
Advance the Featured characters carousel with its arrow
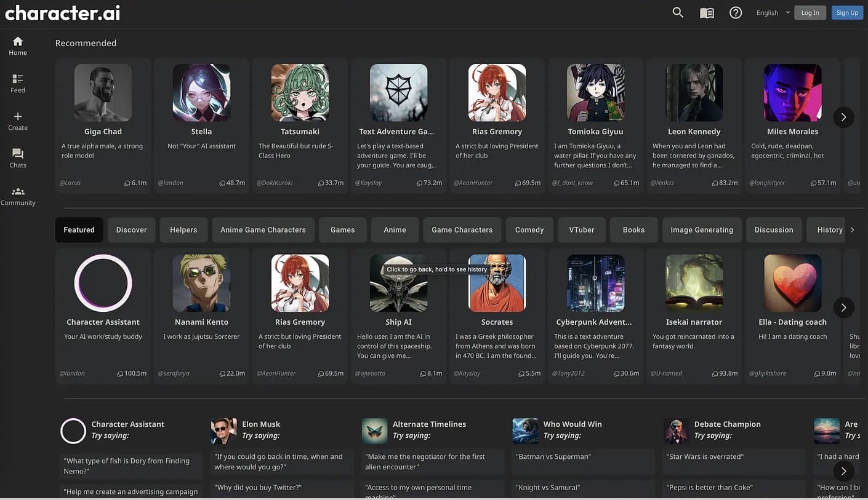click(x=843, y=307)
